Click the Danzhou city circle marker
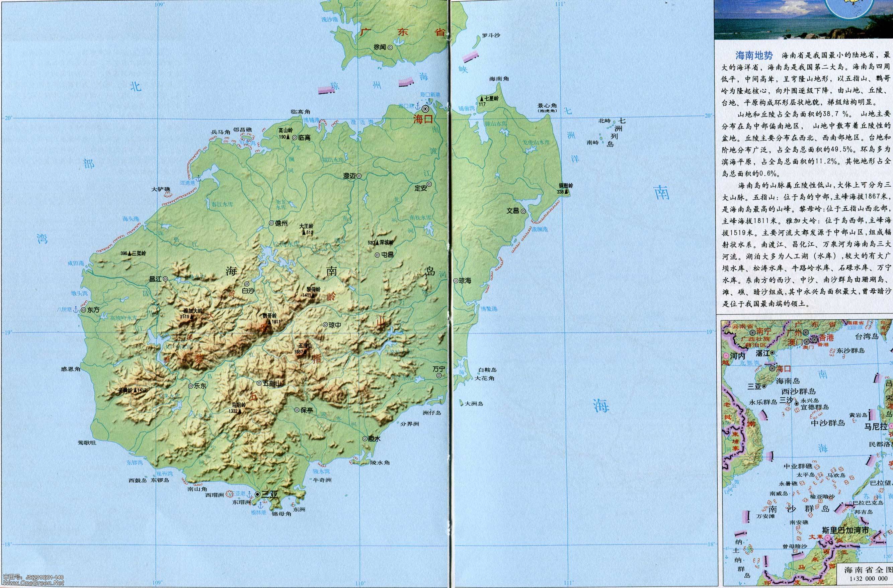Viewport: 893px width, 588px height. (271, 223)
